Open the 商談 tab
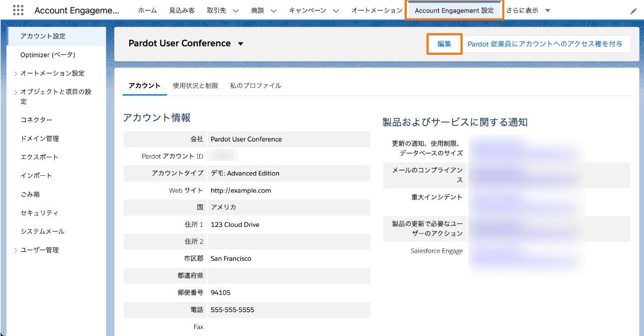This screenshot has height=336, width=644. pyautogui.click(x=258, y=10)
